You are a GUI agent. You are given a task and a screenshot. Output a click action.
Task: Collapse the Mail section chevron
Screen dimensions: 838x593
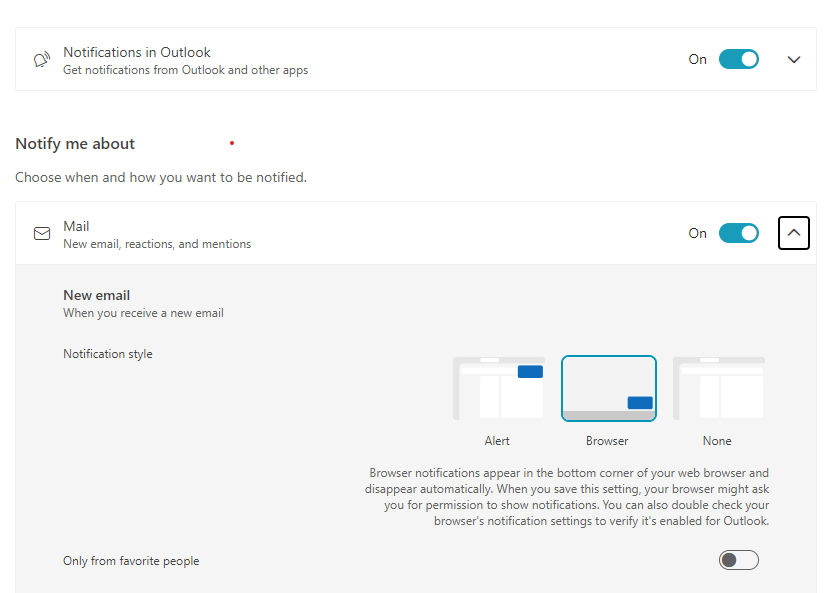click(794, 233)
